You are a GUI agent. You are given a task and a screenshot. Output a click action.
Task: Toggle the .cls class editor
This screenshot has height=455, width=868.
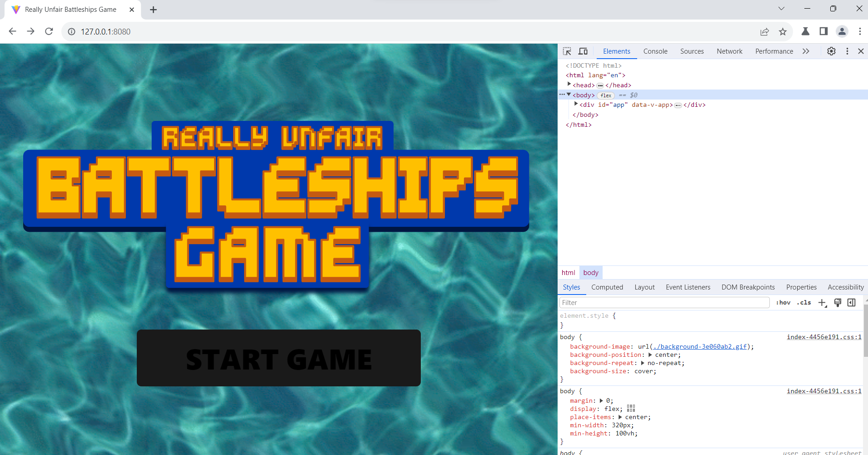pyautogui.click(x=804, y=303)
